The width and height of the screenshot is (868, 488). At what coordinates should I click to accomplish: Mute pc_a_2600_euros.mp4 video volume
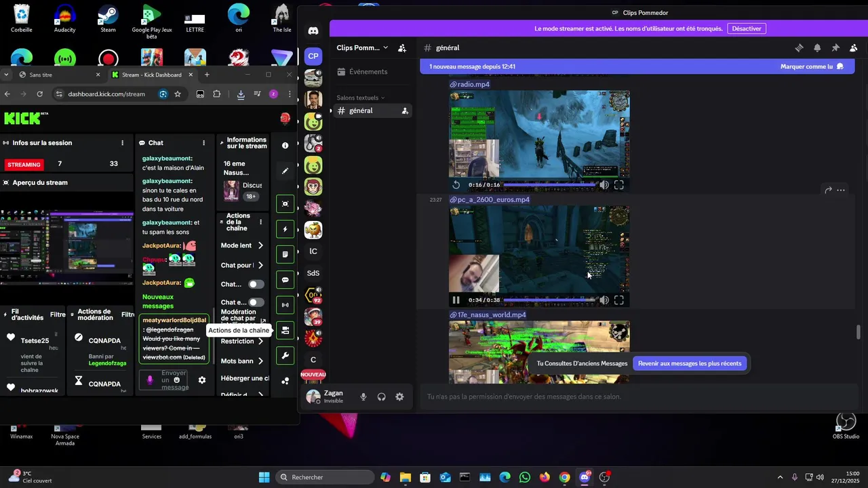pyautogui.click(x=604, y=300)
